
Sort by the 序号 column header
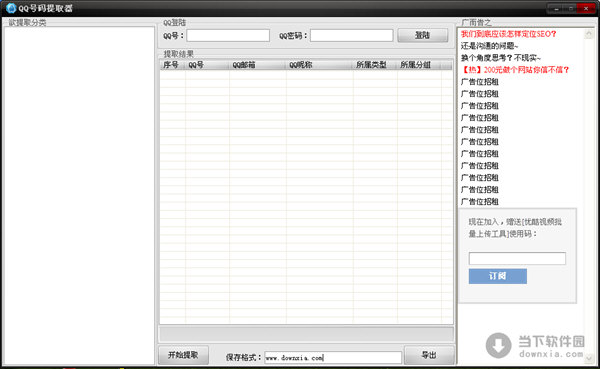(x=172, y=65)
